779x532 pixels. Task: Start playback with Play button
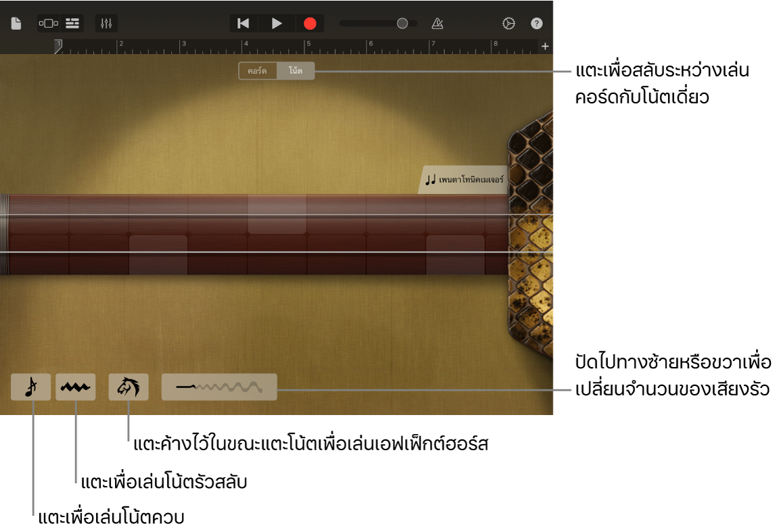coord(277,24)
